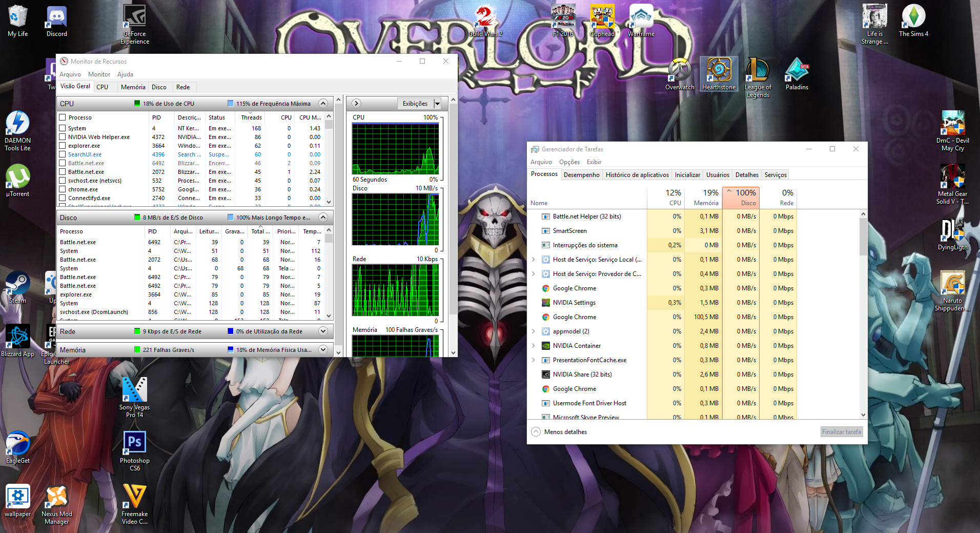Viewport: 980px width, 533px height.
Task: Sort processes by Memória column header
Action: [704, 198]
